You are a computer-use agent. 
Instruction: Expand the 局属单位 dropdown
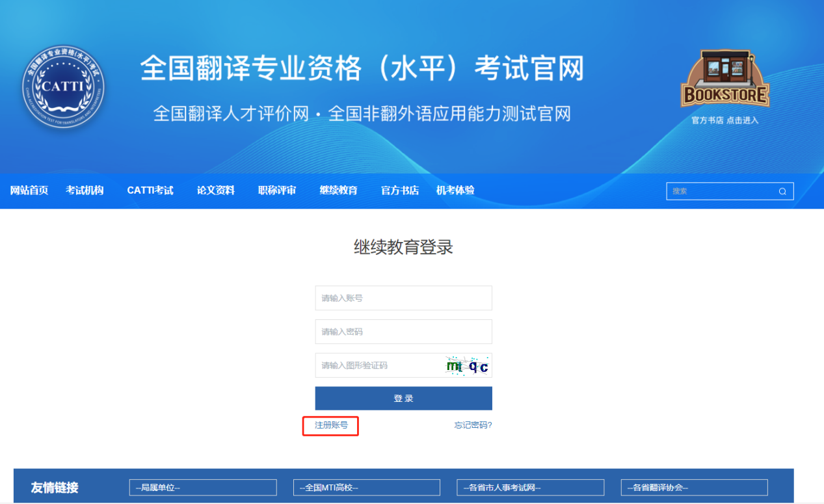(x=203, y=488)
